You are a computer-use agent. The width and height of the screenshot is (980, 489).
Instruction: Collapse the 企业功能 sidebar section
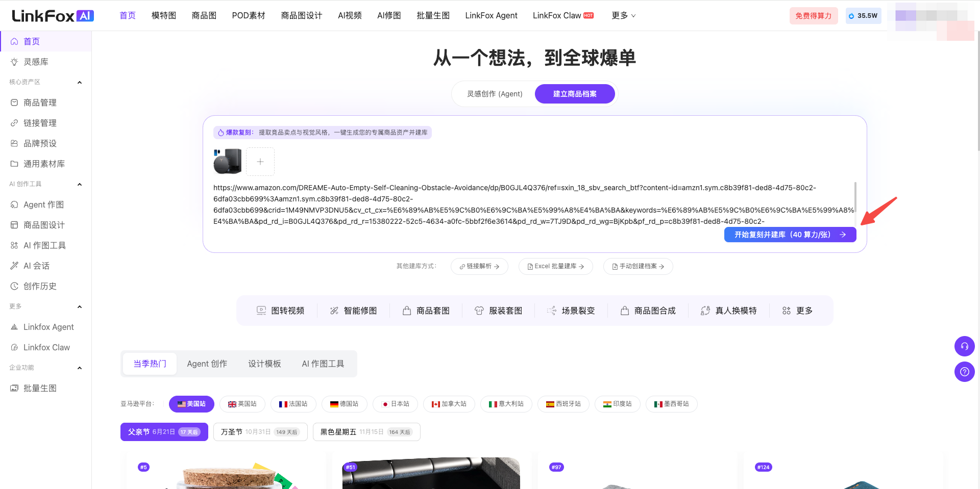[80, 368]
